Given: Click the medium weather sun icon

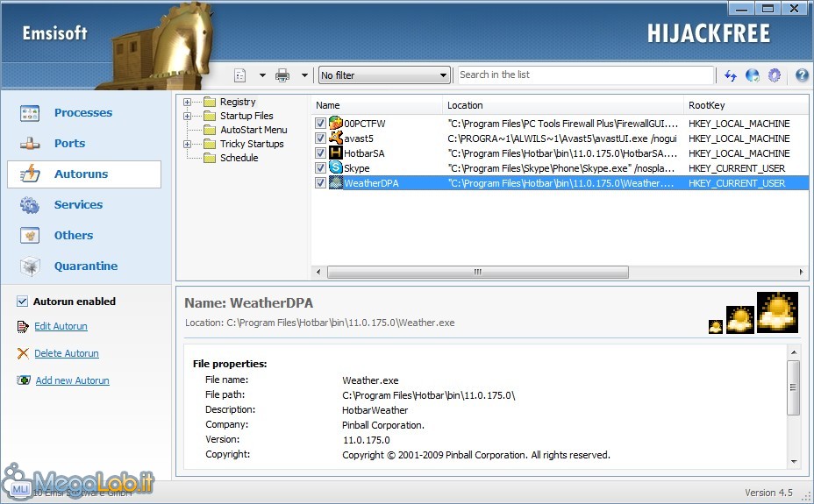Looking at the screenshot, I should (739, 319).
